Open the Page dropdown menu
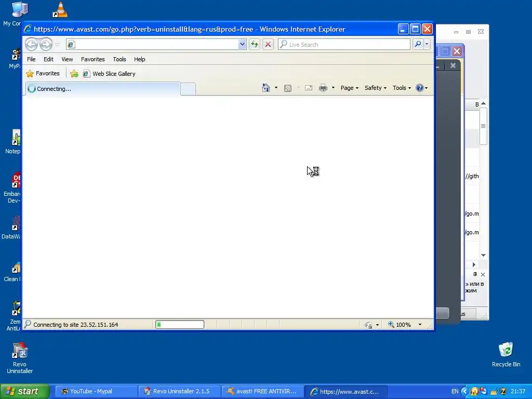 pos(350,88)
